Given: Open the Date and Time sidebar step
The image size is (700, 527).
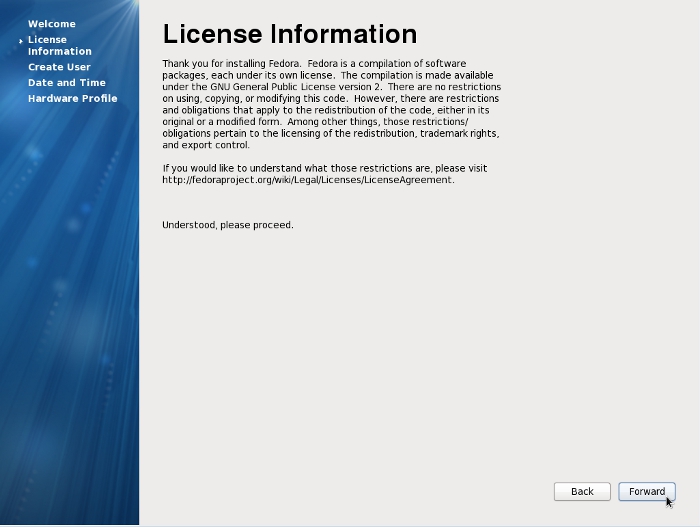Looking at the screenshot, I should (66, 83).
